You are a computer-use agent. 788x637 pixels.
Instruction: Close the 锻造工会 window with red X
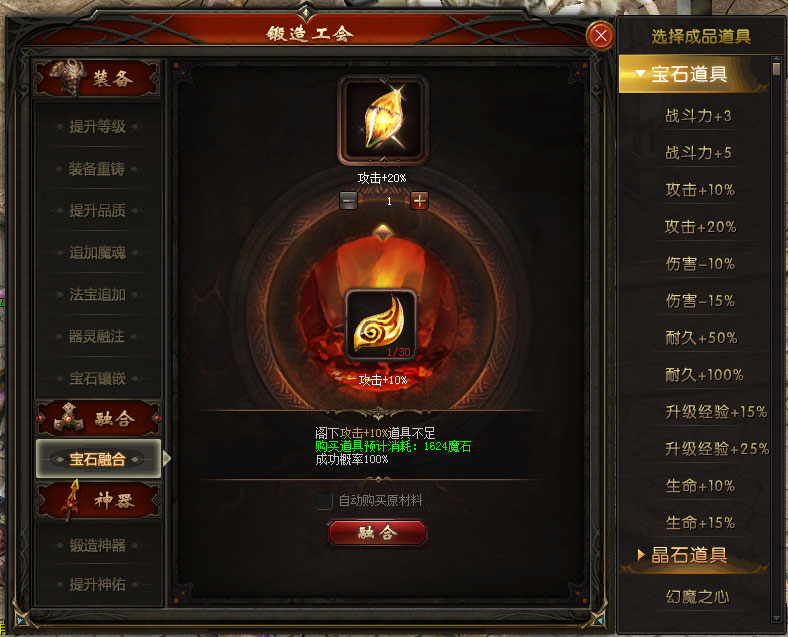[600, 35]
